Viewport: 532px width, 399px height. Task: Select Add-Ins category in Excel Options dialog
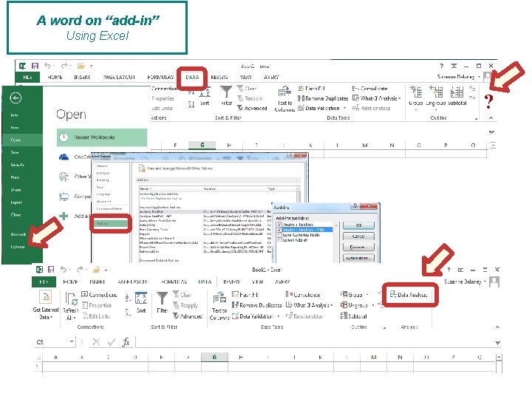pos(111,224)
